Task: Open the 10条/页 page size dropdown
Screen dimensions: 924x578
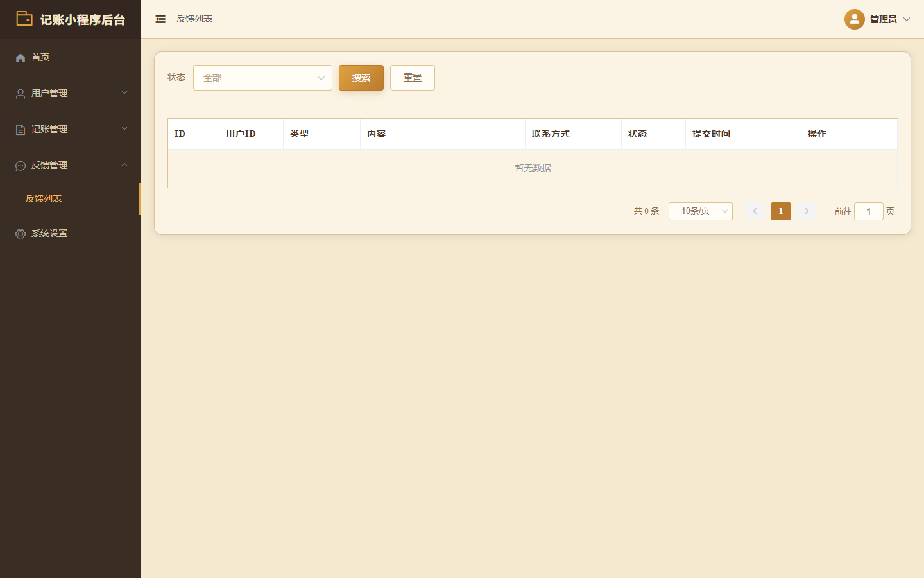Action: 701,211
